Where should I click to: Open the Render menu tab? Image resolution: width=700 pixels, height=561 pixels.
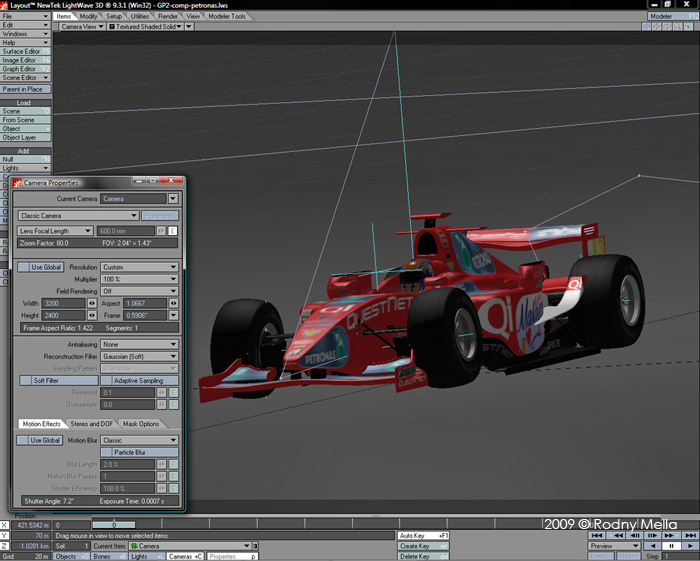168,17
